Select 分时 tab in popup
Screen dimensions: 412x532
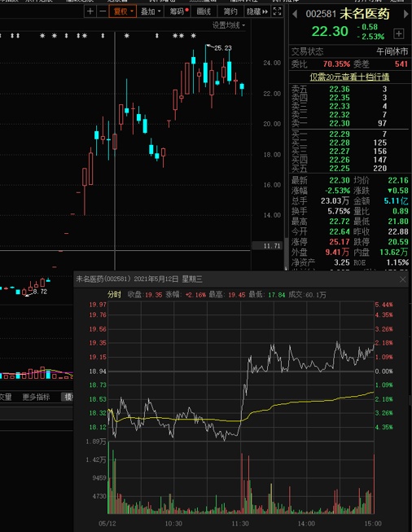coord(114,294)
